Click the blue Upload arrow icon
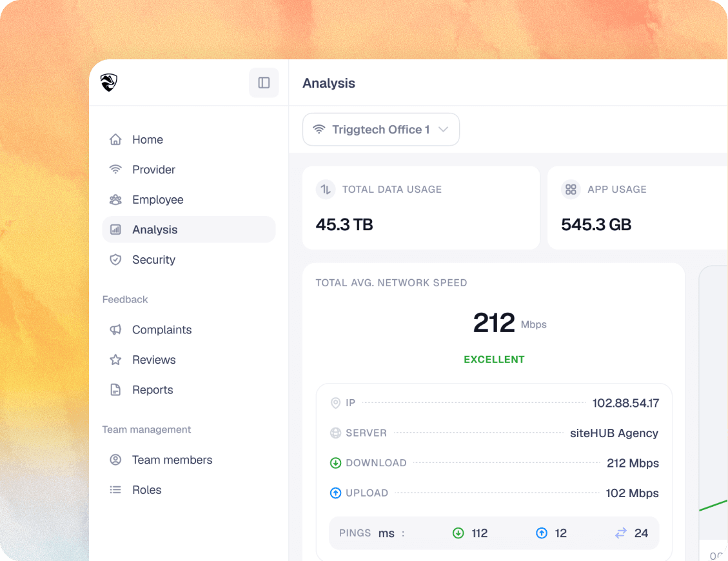 tap(336, 493)
